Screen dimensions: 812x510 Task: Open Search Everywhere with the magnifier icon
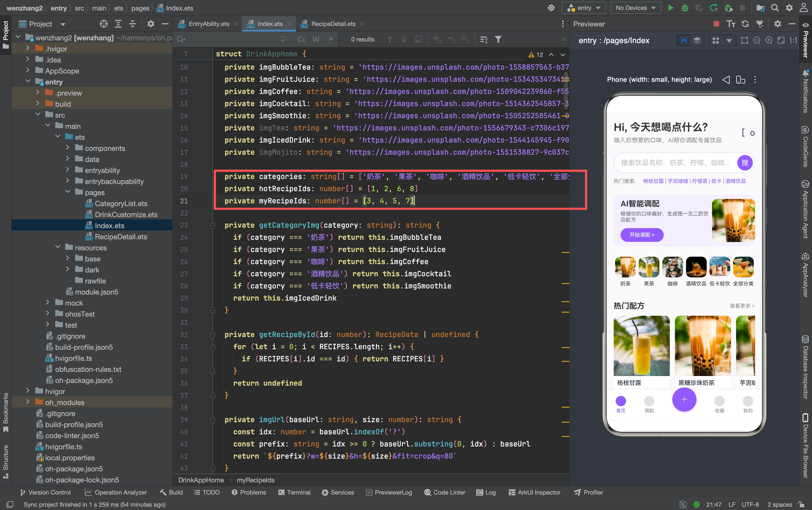[x=775, y=8]
